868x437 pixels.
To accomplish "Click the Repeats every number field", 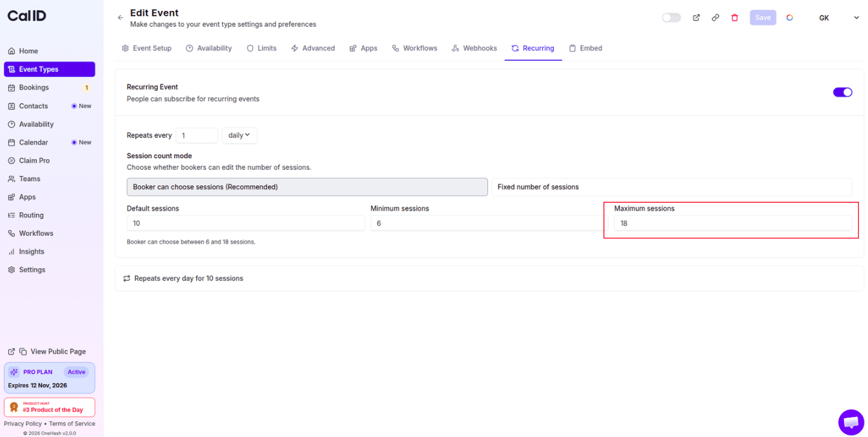I will (x=197, y=136).
